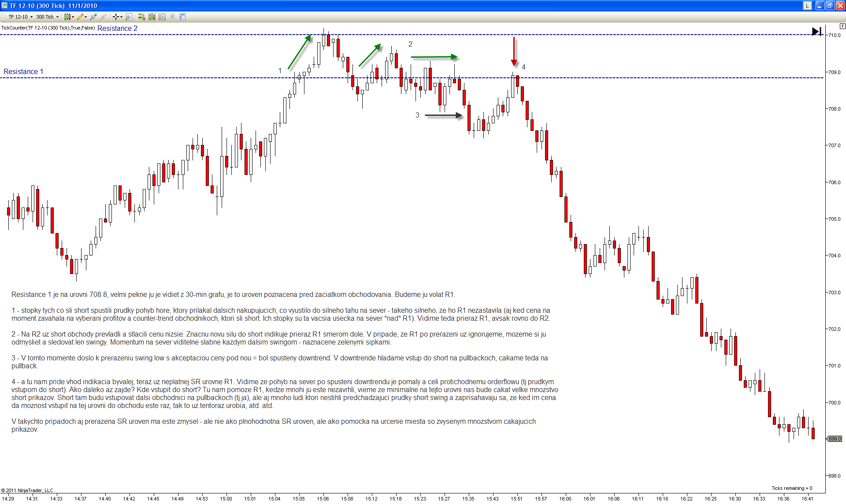
Task: Expand the candlestick chart style dropdown
Action: click(x=73, y=17)
